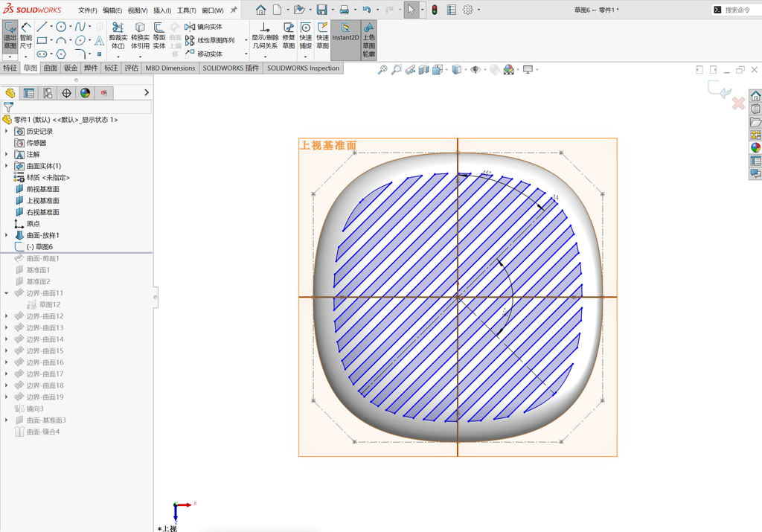The height and width of the screenshot is (532, 762).
Task: Select the sketch Text tool
Action: click(x=99, y=40)
